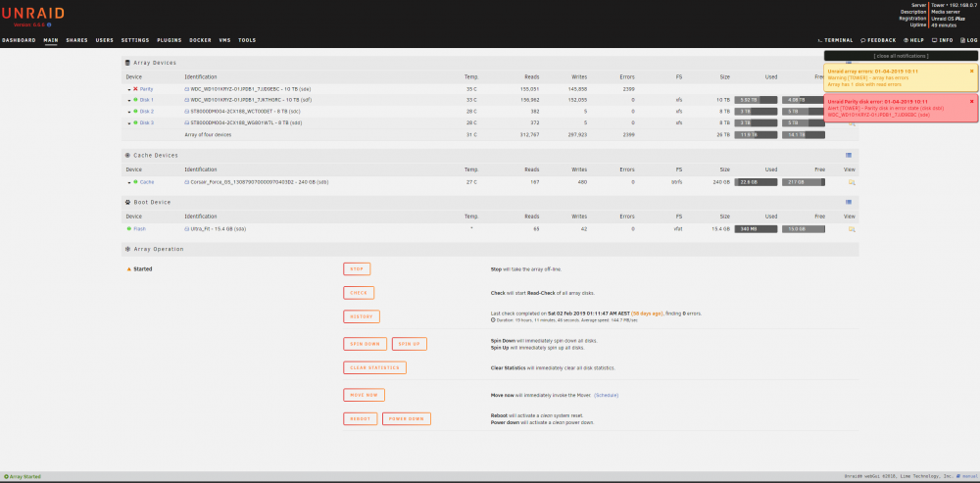
Task: Open the VMs menu
Action: (225, 40)
